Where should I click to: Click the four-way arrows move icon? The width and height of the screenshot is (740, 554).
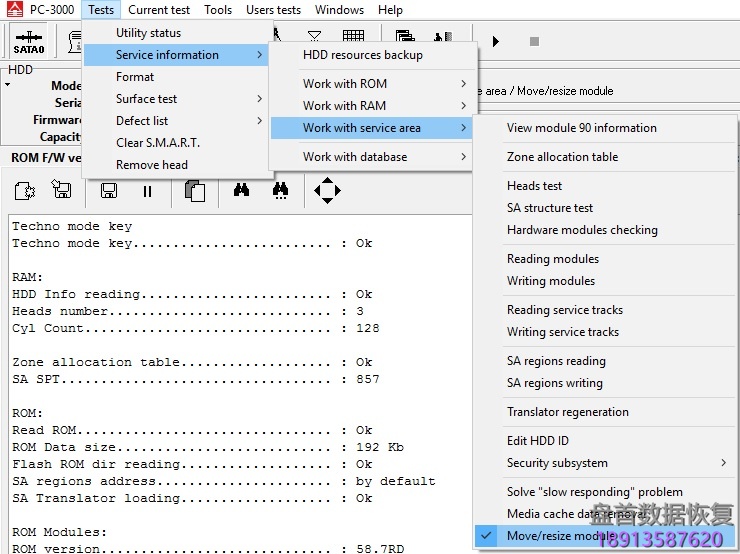click(x=327, y=190)
